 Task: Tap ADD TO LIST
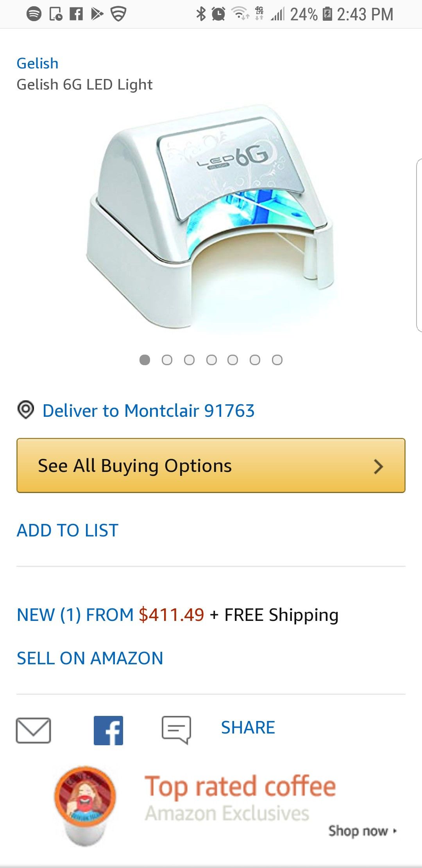pos(68,531)
